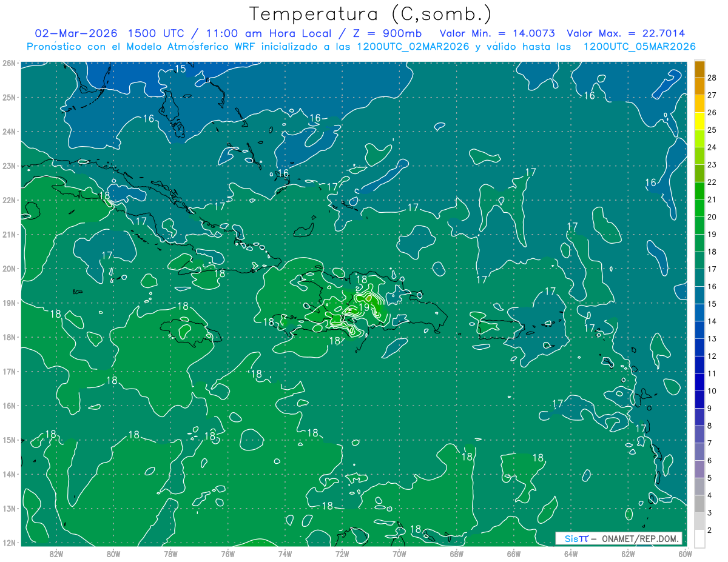The width and height of the screenshot is (728, 562).
Task: Click the '24N' latitude axis label
Action: pyautogui.click(x=8, y=132)
